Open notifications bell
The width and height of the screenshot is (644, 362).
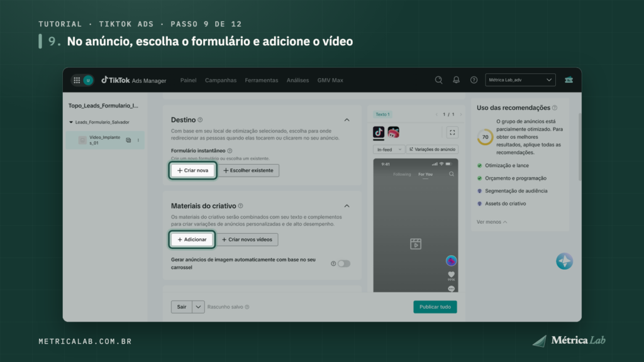pos(457,80)
